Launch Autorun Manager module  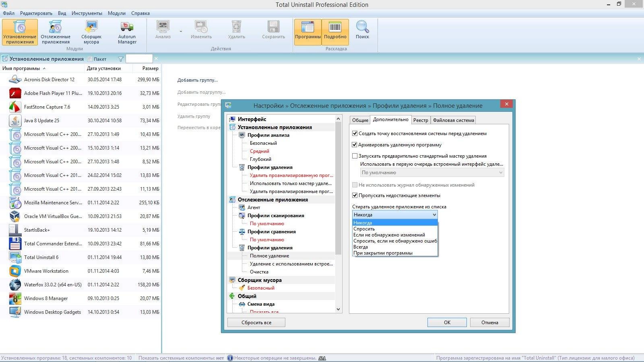click(x=127, y=32)
